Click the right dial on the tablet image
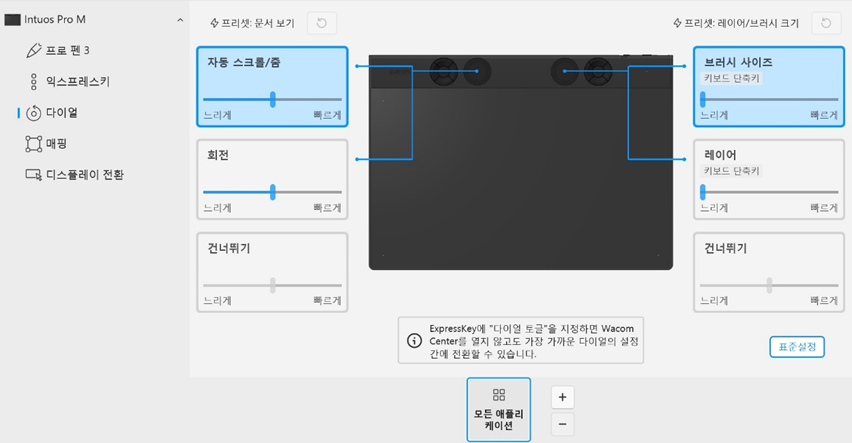The height and width of the screenshot is (443, 852). click(565, 71)
